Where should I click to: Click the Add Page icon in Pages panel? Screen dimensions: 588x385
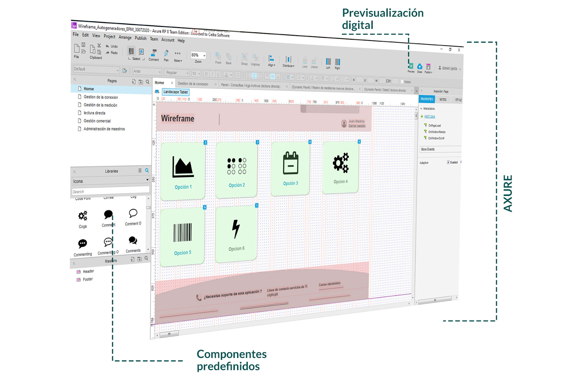coord(134,82)
